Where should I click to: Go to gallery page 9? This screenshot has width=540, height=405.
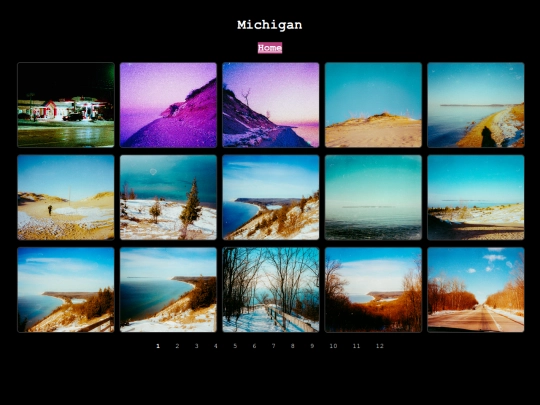tap(312, 346)
